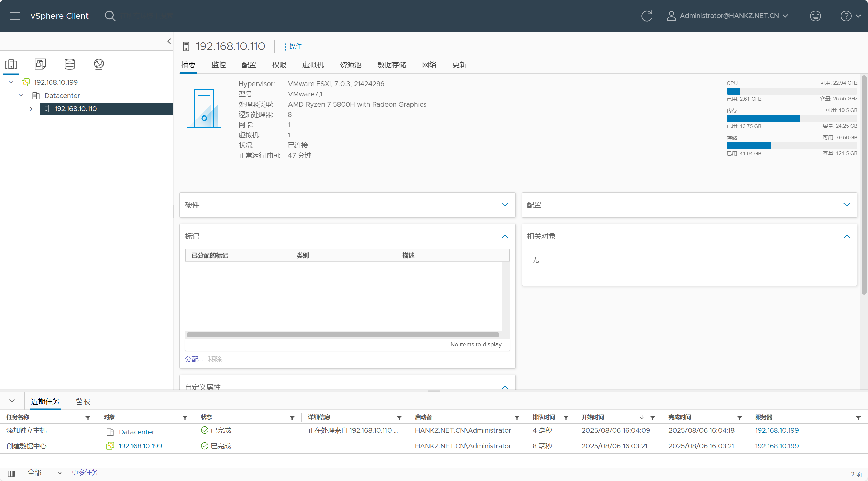The height and width of the screenshot is (481, 868).
Task: Collapse the 192.168.10.199 vCenter tree node
Action: [11, 82]
